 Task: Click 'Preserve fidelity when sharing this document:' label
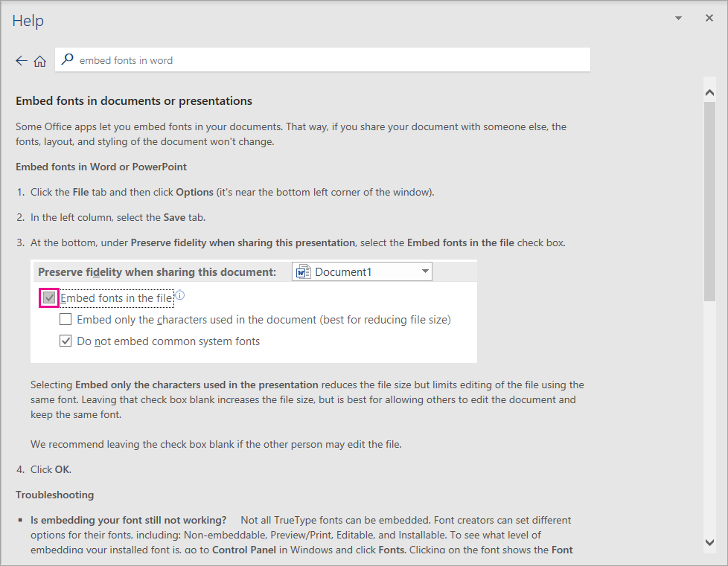(157, 272)
